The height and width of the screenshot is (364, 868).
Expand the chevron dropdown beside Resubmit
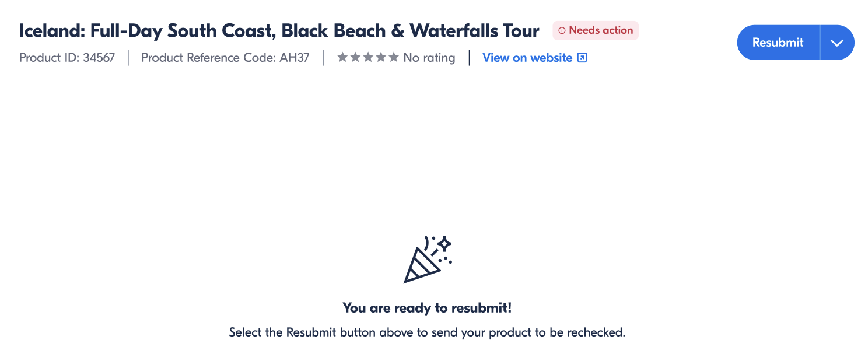(837, 43)
